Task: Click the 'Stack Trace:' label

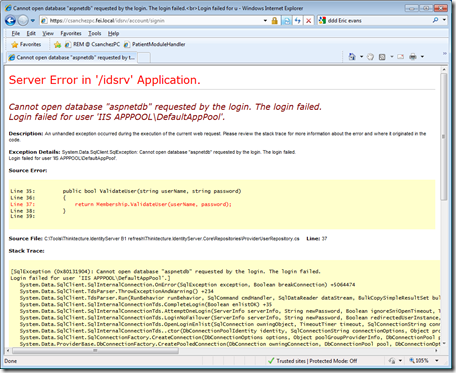Action: click(27, 251)
